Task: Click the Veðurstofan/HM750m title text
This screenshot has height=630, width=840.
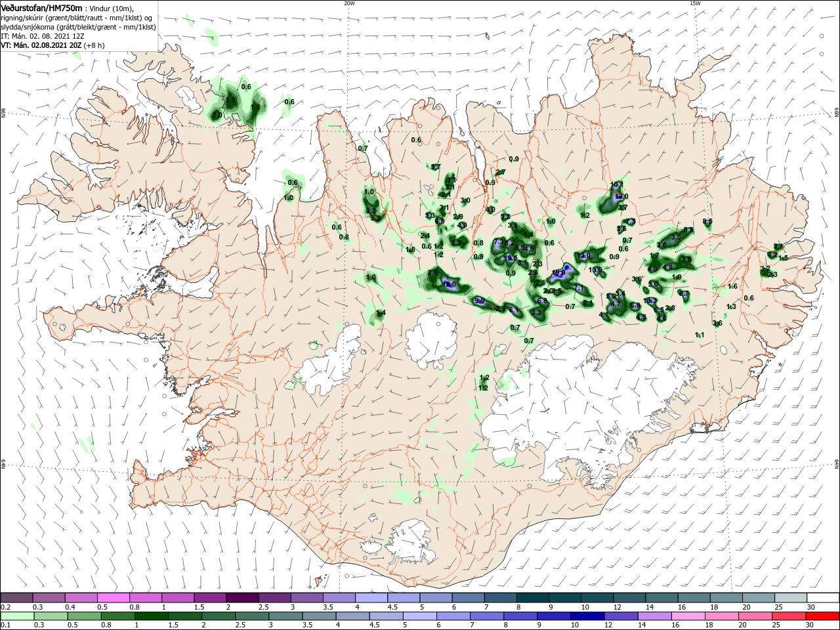Action: point(41,7)
